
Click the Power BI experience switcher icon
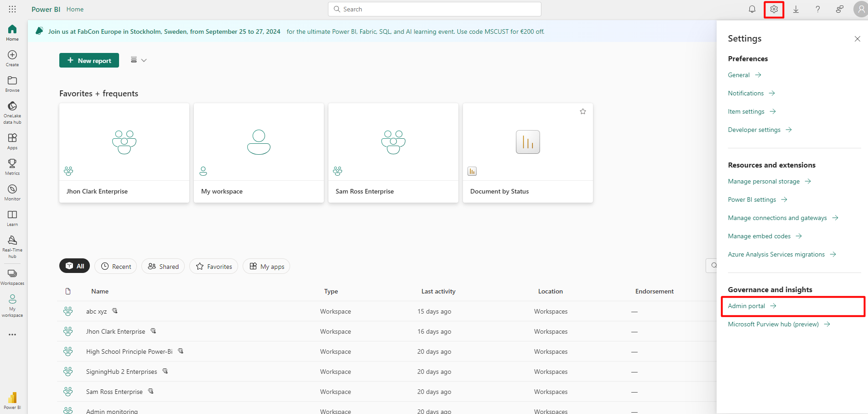pyautogui.click(x=12, y=400)
